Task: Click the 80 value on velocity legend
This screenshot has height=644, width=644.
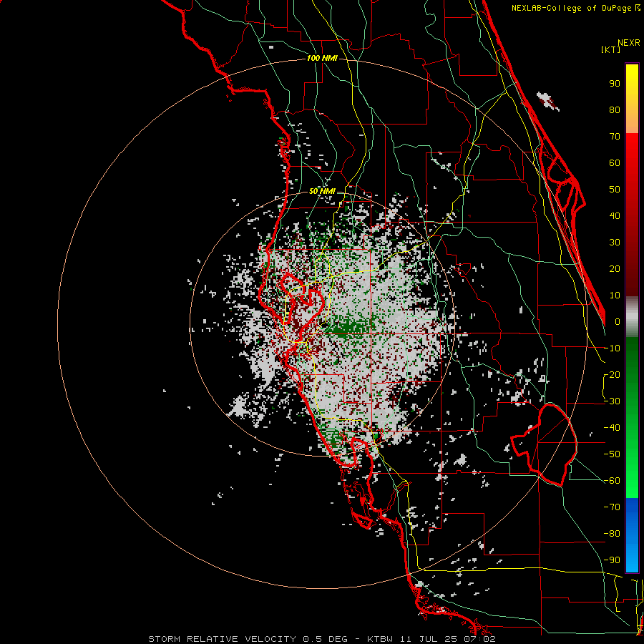Action: (x=615, y=109)
